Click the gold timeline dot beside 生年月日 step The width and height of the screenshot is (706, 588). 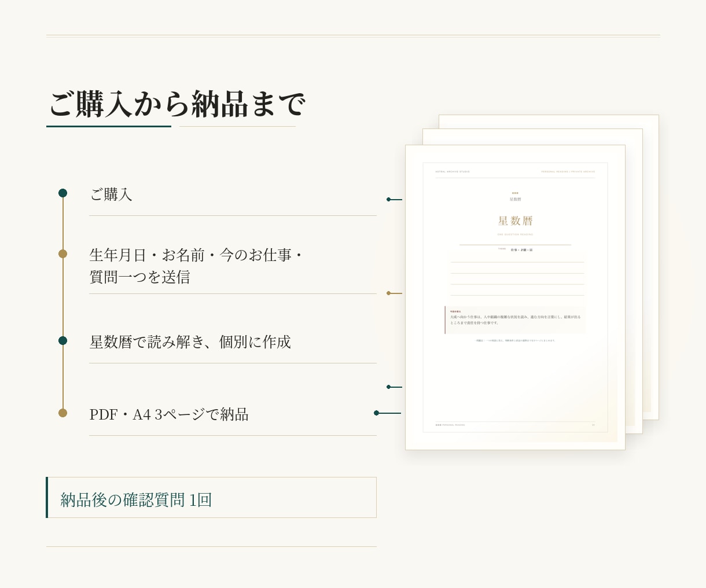pyautogui.click(x=62, y=253)
